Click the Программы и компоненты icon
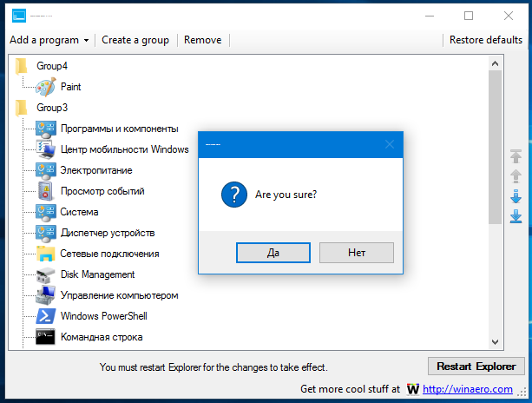The image size is (532, 403). (45, 129)
